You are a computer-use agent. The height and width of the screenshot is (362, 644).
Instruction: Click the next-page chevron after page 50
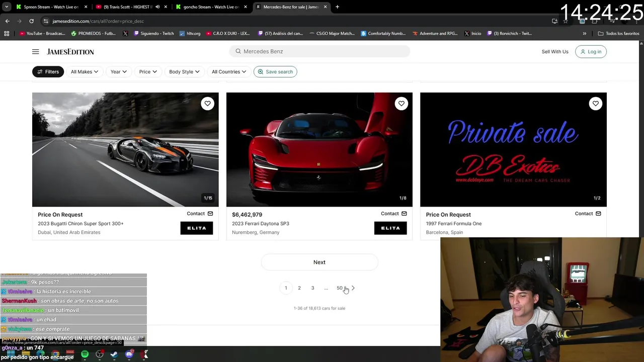point(353,288)
